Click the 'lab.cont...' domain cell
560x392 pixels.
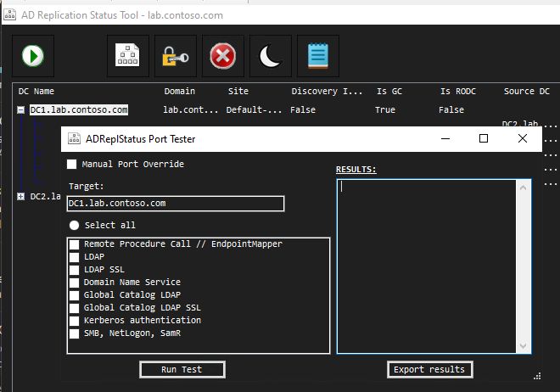(x=191, y=110)
